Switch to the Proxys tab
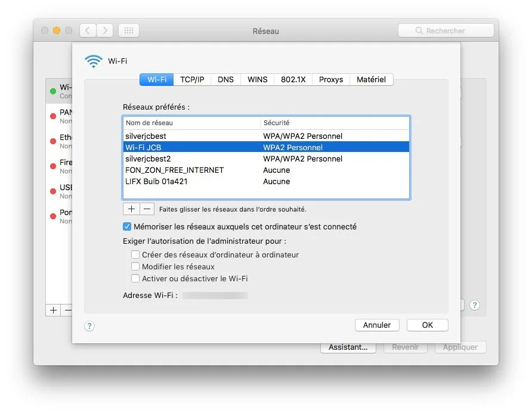 [x=331, y=79]
